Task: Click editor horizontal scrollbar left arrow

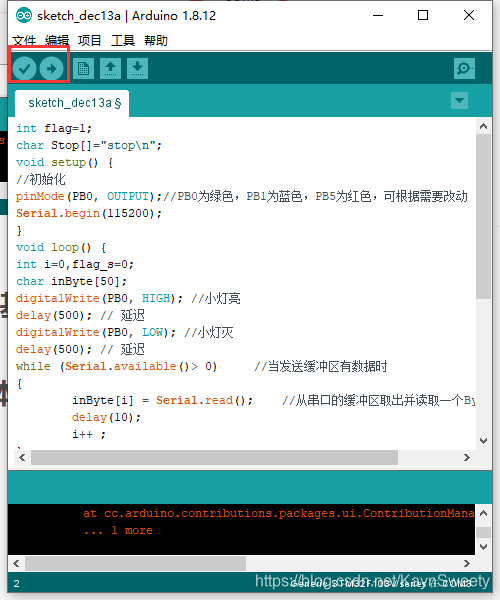Action: pos(22,457)
